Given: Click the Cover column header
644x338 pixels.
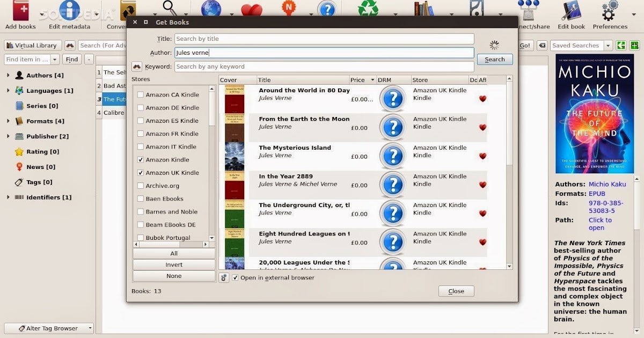Looking at the screenshot, I should click(x=238, y=80).
